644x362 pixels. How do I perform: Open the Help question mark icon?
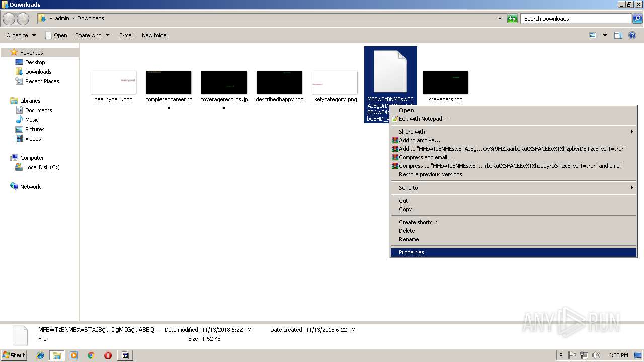pyautogui.click(x=633, y=35)
